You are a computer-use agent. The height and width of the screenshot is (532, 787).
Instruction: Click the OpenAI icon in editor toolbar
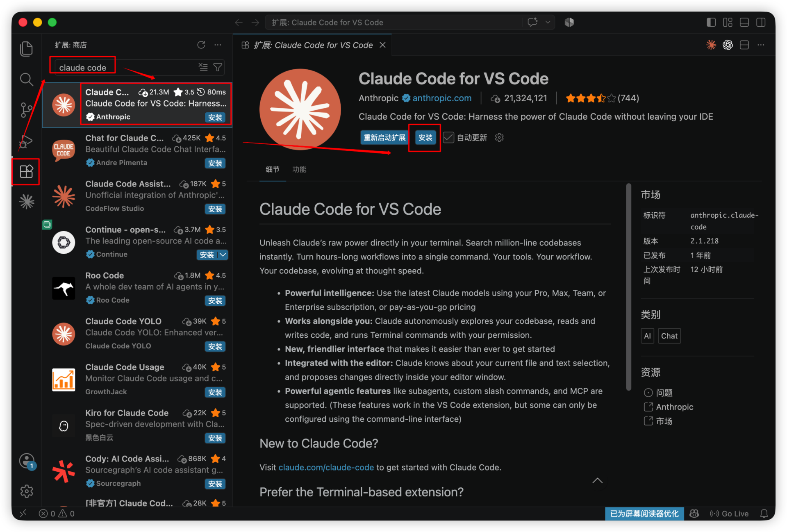(x=728, y=45)
